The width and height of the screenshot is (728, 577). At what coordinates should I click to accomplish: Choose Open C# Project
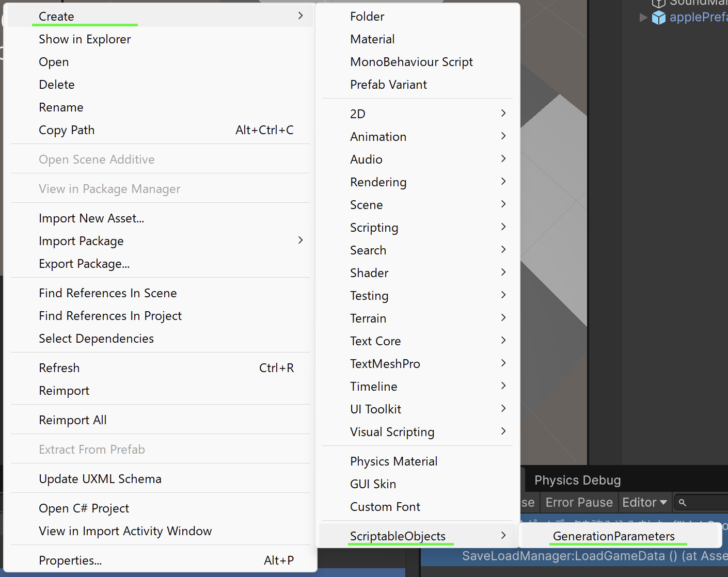pyautogui.click(x=84, y=508)
